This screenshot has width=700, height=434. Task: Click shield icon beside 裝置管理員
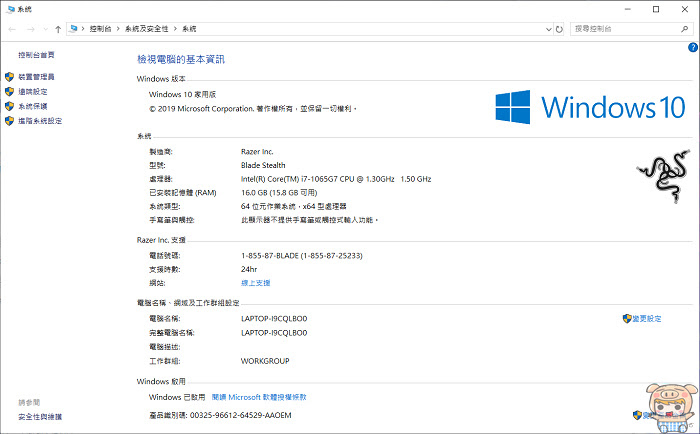(x=9, y=77)
